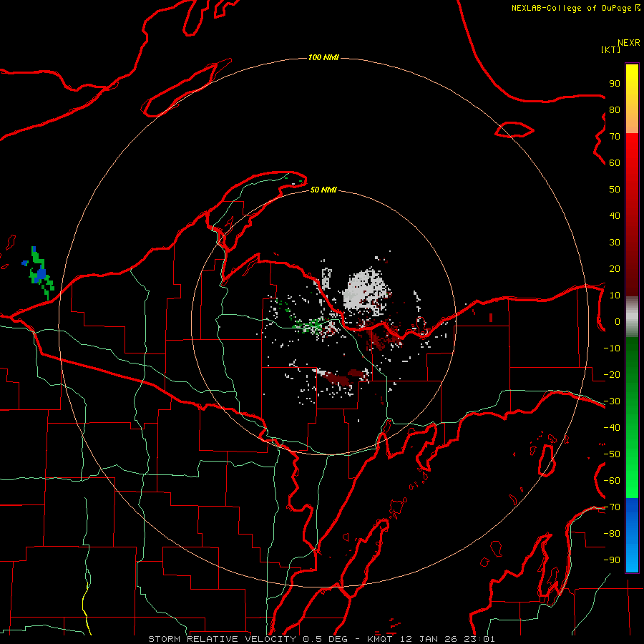Click the 10 value on the velocity scale
Image resolution: width=644 pixels, height=644 pixels.
click(615, 296)
